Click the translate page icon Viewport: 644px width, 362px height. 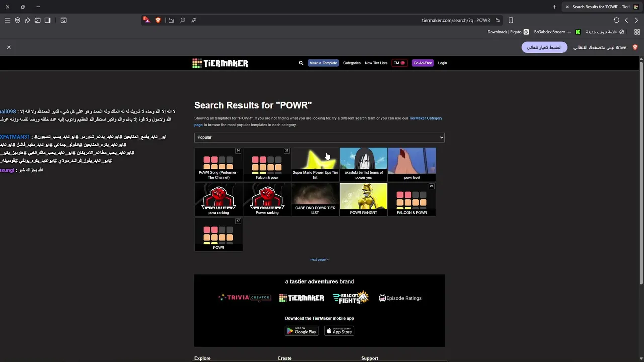[x=194, y=20]
